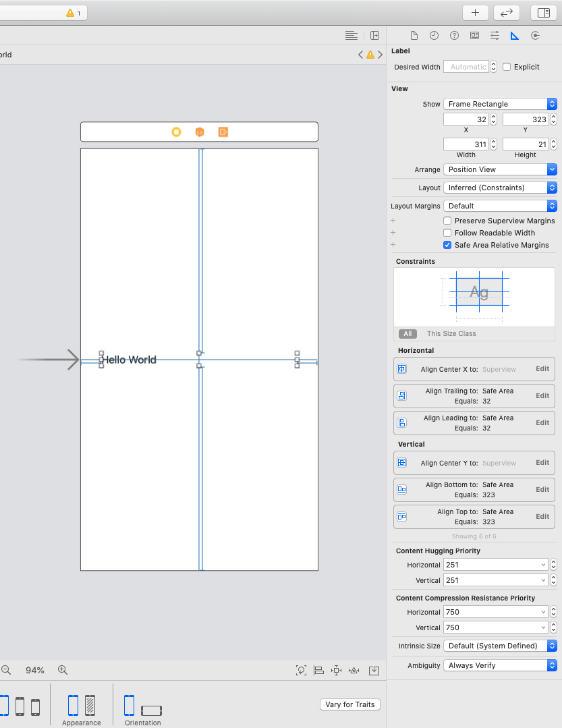
Task: Open the Quick Help inspector
Action: coord(454,36)
